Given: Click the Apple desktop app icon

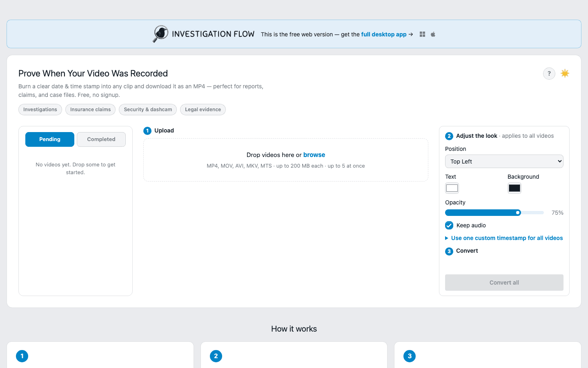Looking at the screenshot, I should click(433, 34).
